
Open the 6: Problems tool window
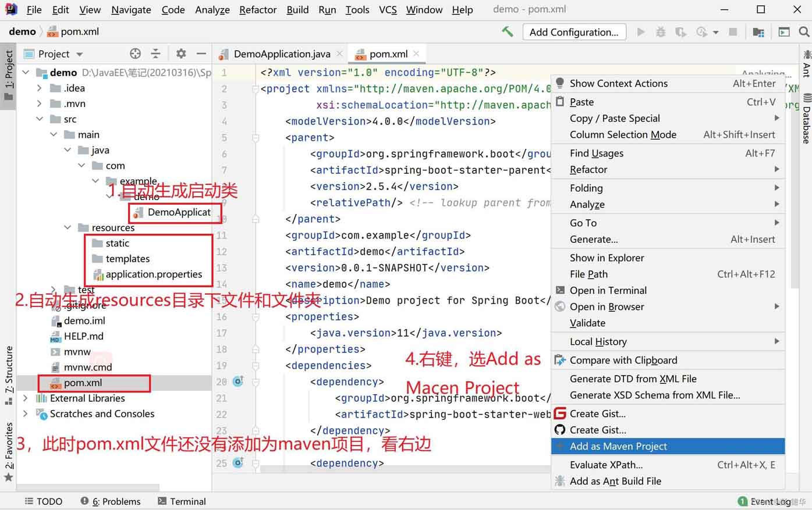coord(111,501)
